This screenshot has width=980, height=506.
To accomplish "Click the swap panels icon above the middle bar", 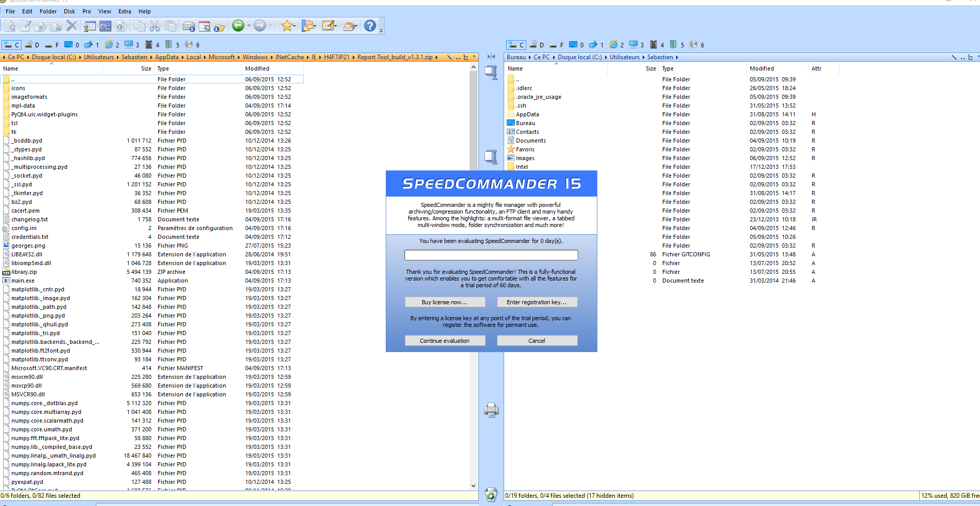I will (x=491, y=57).
